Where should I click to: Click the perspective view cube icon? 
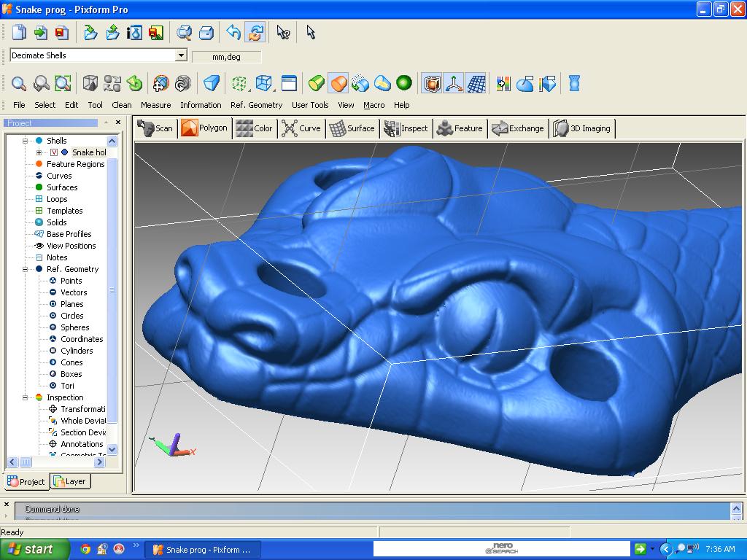(x=90, y=83)
